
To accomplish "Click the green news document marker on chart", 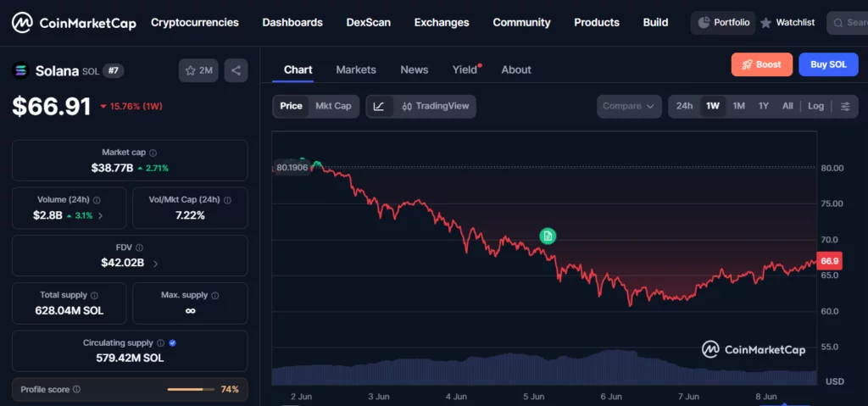I will 548,236.
